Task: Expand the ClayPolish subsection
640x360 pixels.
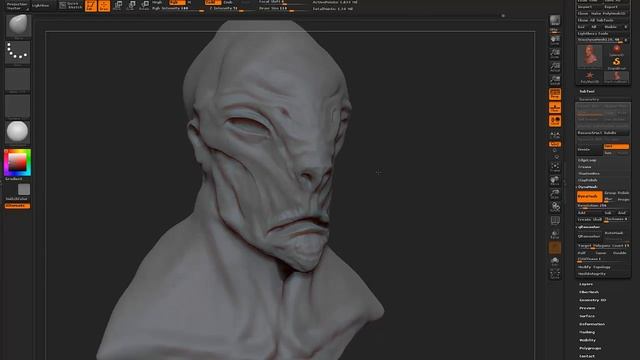Action: click(588, 180)
